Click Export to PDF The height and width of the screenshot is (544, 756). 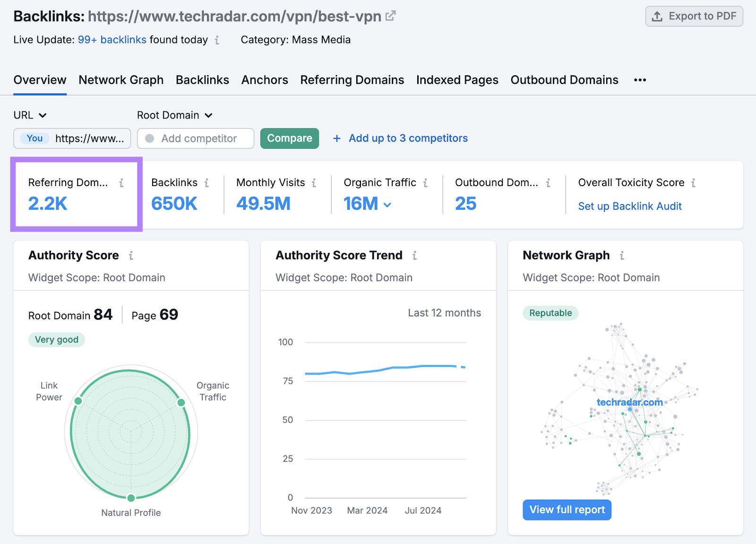[x=694, y=16]
